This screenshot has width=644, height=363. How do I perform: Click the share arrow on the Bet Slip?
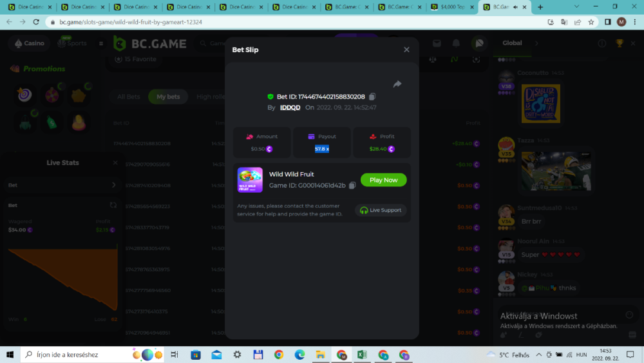pos(397,84)
